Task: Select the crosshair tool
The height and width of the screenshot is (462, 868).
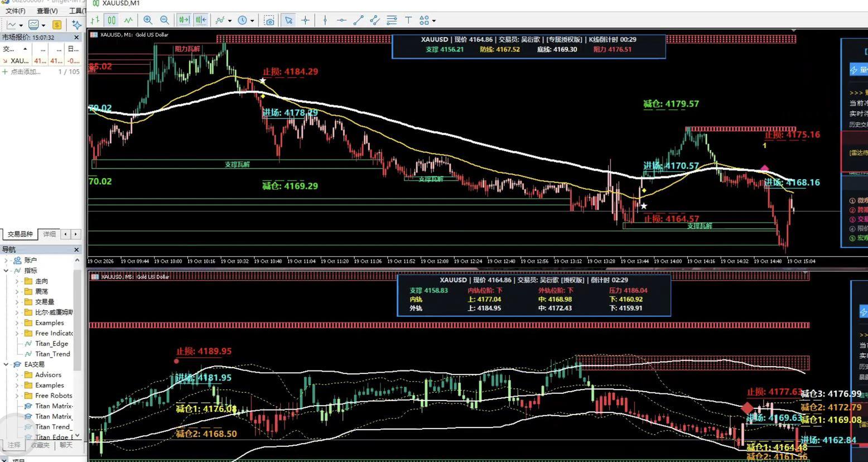Action: tap(305, 20)
